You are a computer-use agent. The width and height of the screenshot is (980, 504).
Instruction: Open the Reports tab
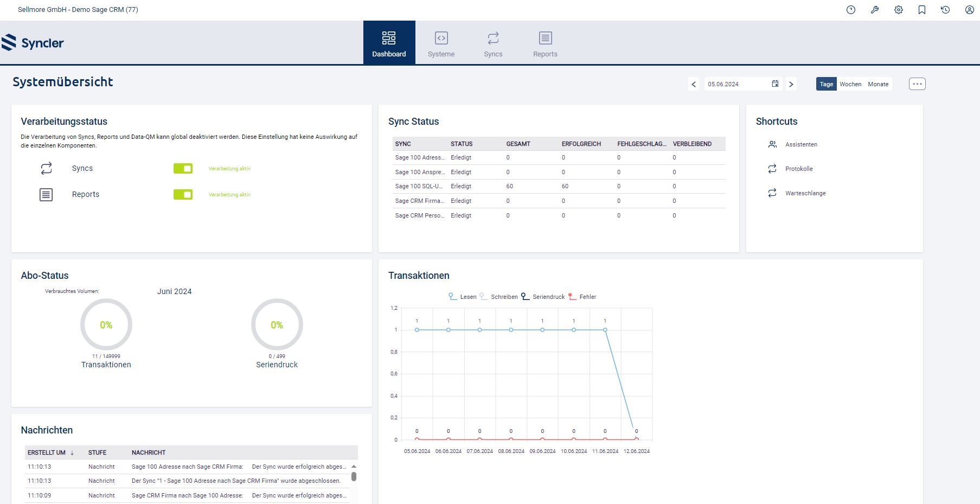pos(545,43)
